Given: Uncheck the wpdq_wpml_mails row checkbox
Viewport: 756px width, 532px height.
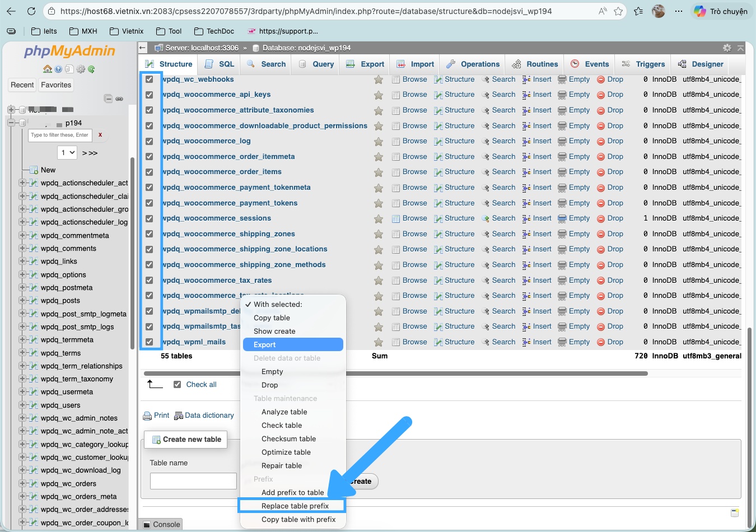Looking at the screenshot, I should pos(150,342).
